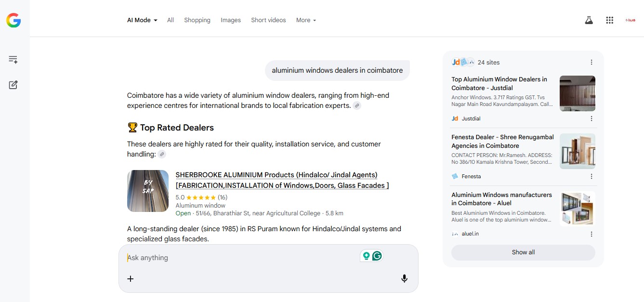Viewport: 644px width, 302px height.
Task: Expand the AI Mode dropdown
Action: (142, 20)
